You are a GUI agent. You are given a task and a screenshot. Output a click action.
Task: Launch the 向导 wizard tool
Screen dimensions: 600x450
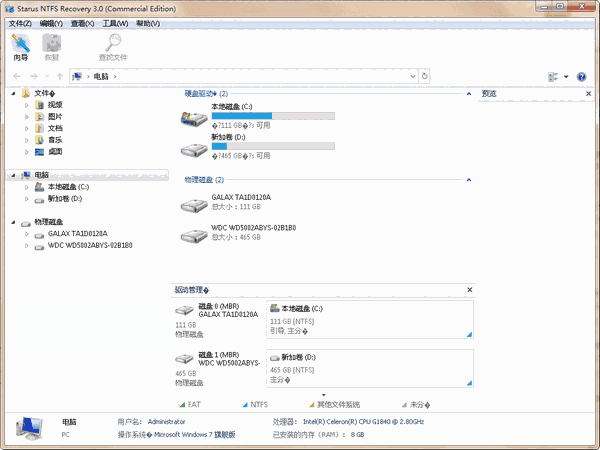pos(21,47)
